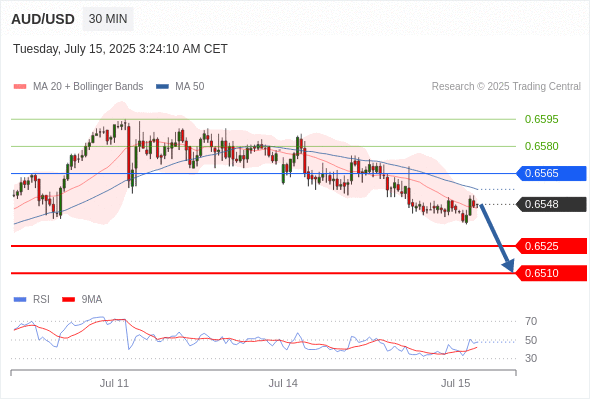
Task: Click the red 9MA legend swatch
Action: (x=68, y=300)
